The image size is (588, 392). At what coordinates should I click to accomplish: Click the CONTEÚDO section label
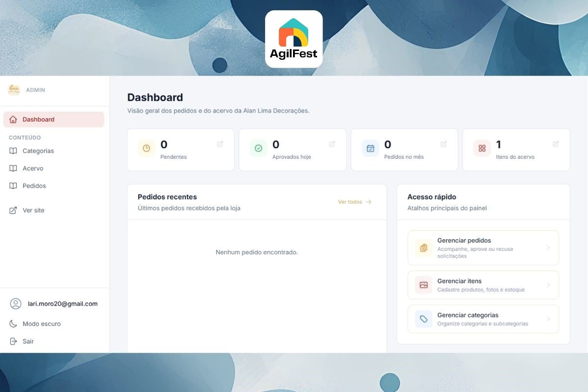point(25,138)
